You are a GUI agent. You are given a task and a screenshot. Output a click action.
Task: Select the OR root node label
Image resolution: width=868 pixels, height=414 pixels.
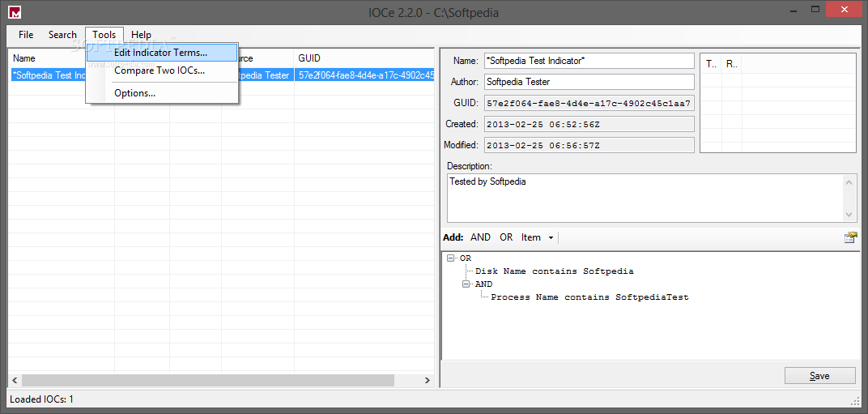[466, 258]
